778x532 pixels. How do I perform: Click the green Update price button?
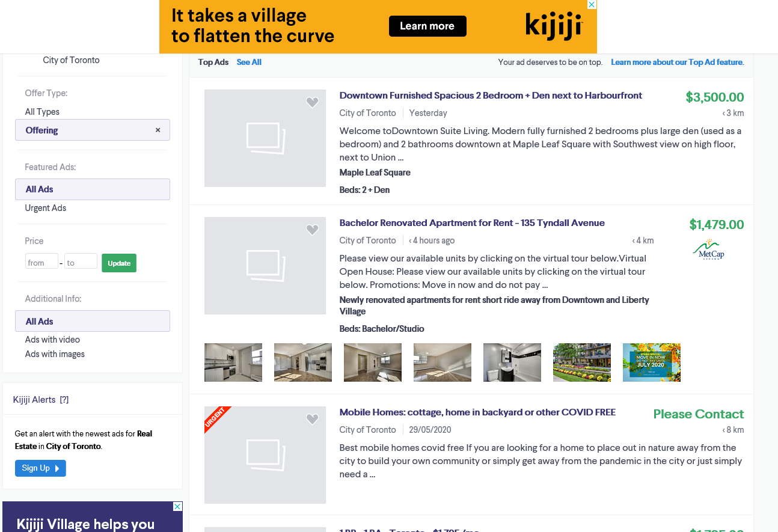(x=119, y=263)
